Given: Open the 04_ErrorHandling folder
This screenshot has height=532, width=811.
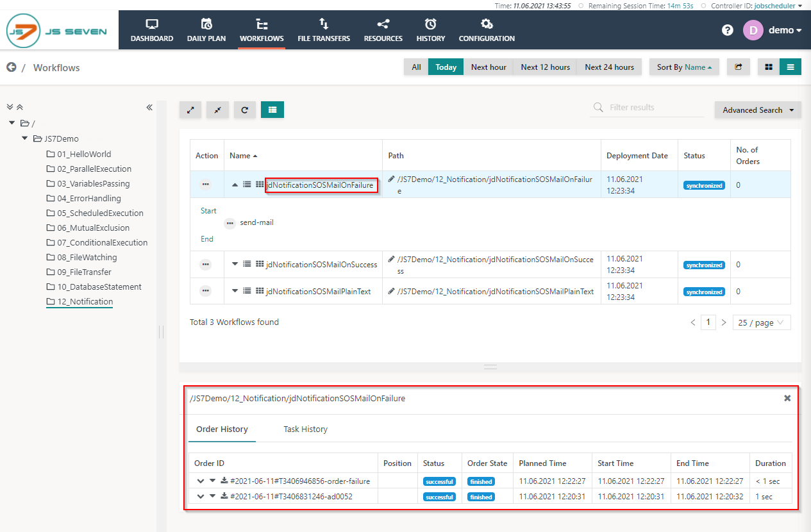Looking at the screenshot, I should click(x=83, y=198).
